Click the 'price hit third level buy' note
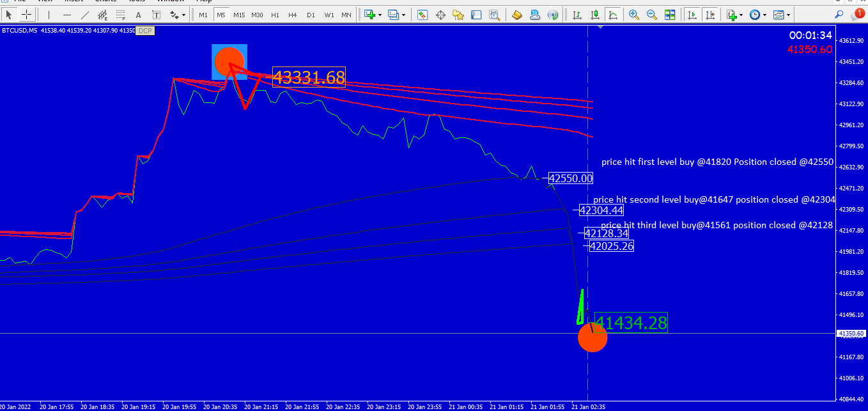868x411 pixels. [717, 225]
